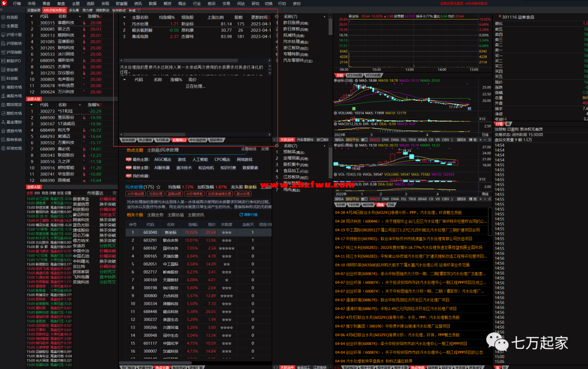588x369 pixels.
Task: Click the plus zoom icon on daily chart toolbar
Action: 481,140
